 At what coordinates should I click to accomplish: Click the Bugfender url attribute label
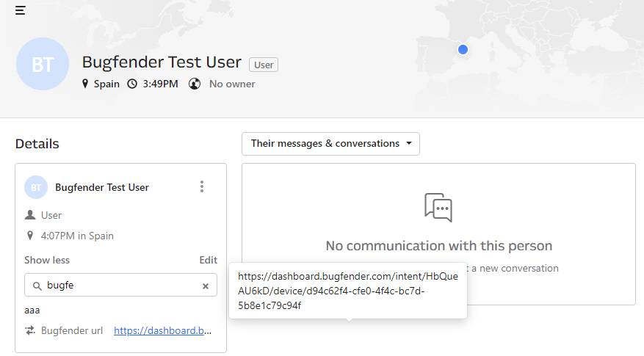72,330
